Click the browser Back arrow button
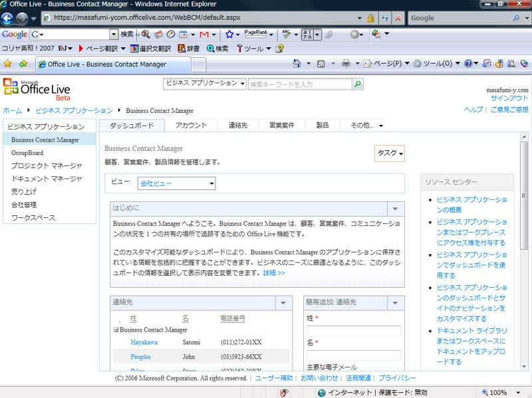 7,18
